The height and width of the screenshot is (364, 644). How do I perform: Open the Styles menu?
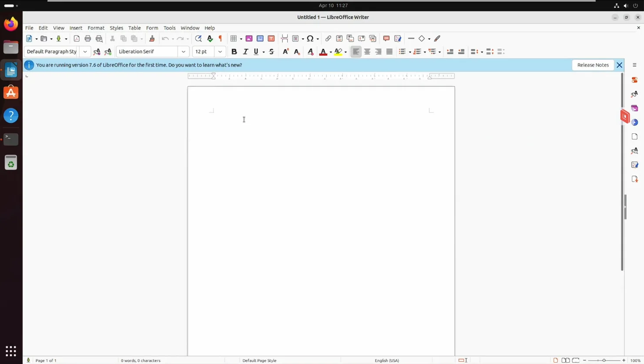116,28
